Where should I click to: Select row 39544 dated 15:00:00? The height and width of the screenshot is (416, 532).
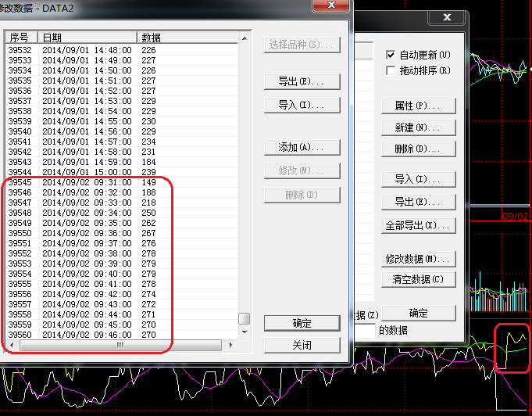(121, 172)
